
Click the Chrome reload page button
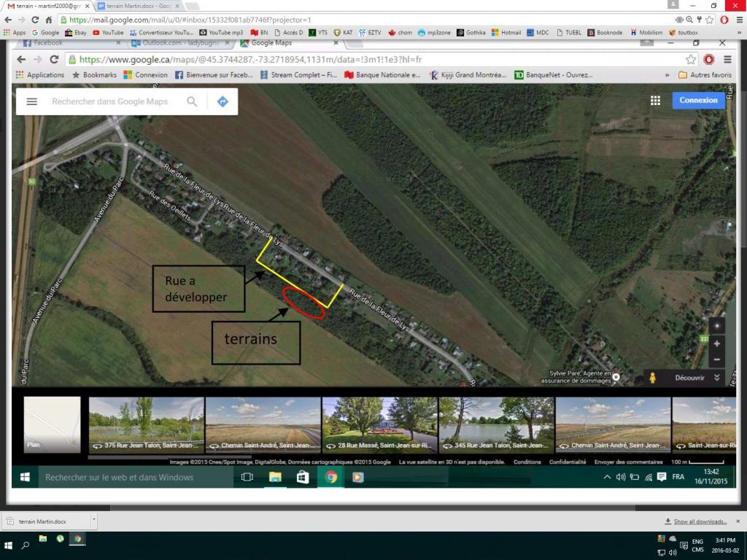pos(34,20)
